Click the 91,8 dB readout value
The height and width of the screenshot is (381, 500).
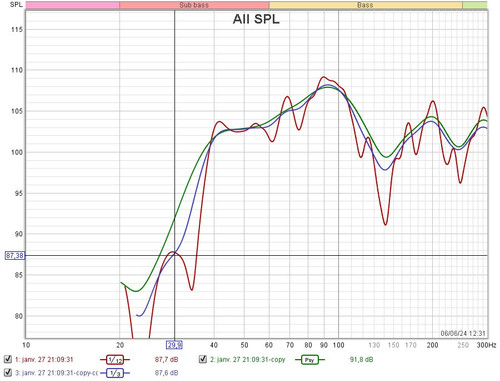point(361,360)
